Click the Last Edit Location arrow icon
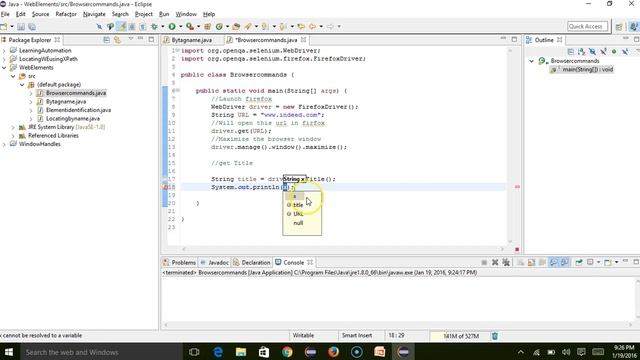Viewport: 640px width, 360px height. tap(301, 27)
